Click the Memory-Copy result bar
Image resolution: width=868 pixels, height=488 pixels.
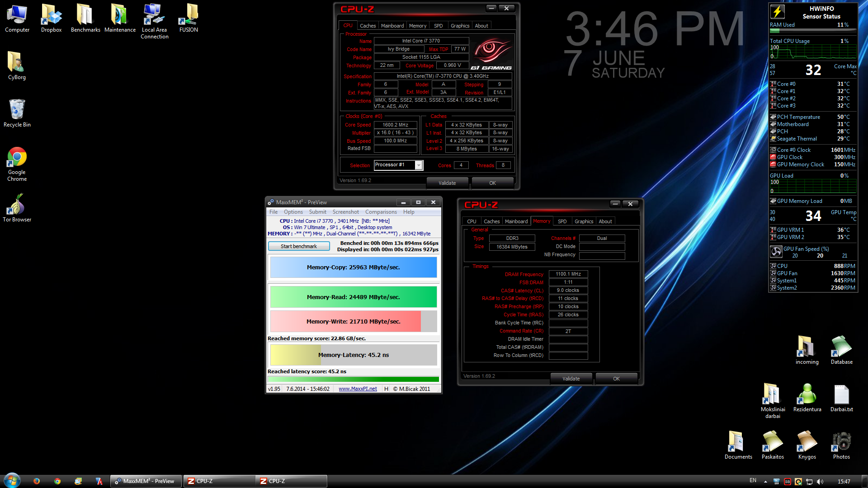click(x=354, y=267)
